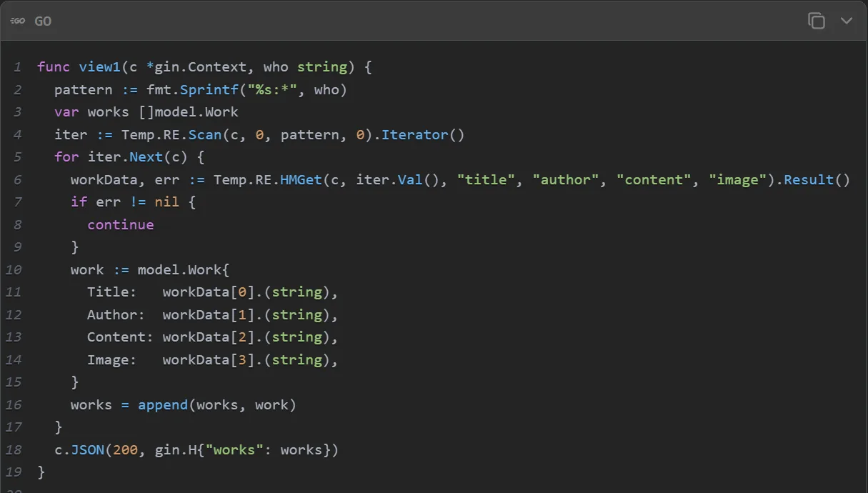This screenshot has width=868, height=493.
Task: Click the append function call
Action: tap(163, 405)
